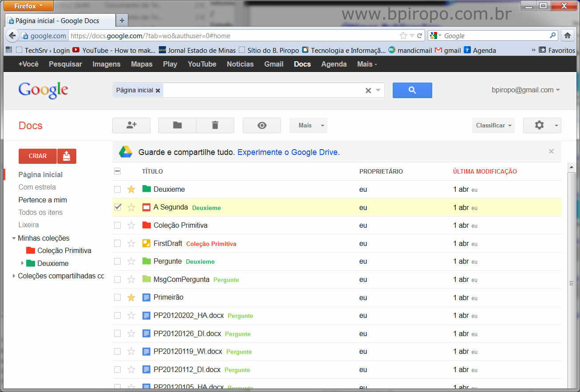Sort by the ÚLTIMA MODIFICAÇÃO column header

485,171
